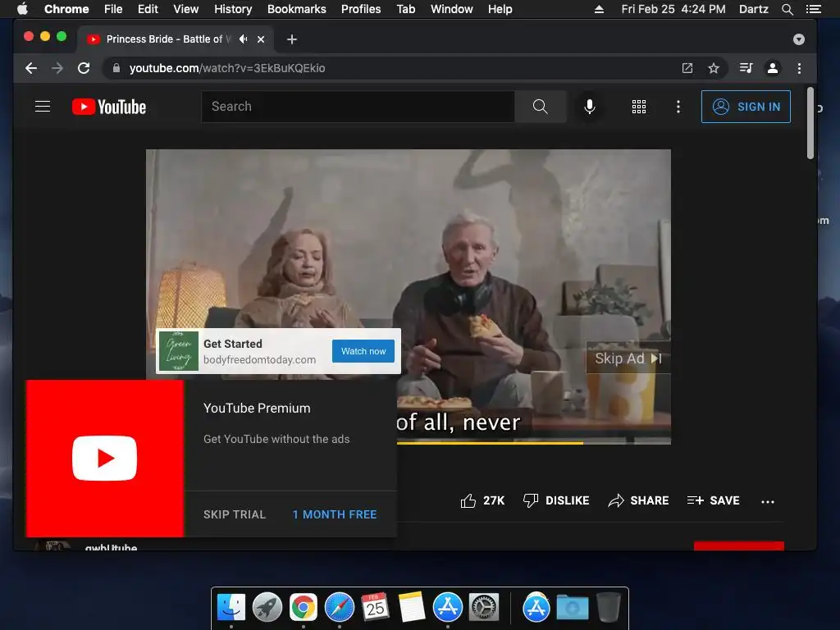Bookmark this page with the star icon

714,68
